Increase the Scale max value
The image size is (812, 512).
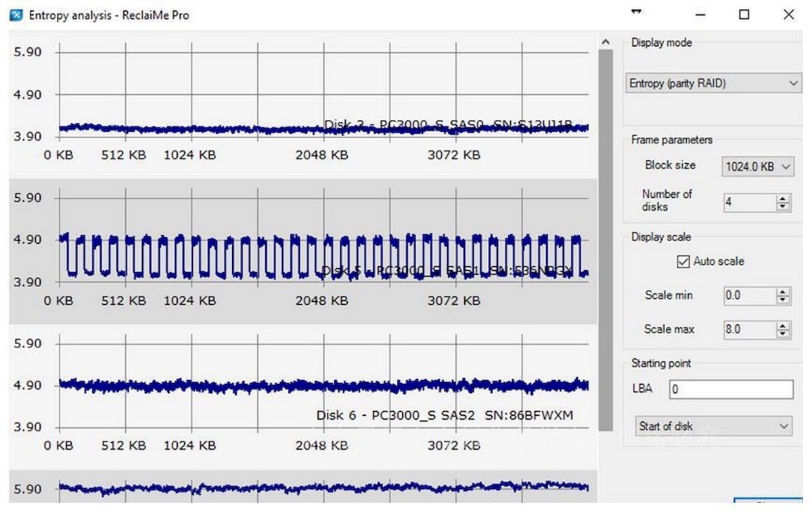pos(784,326)
